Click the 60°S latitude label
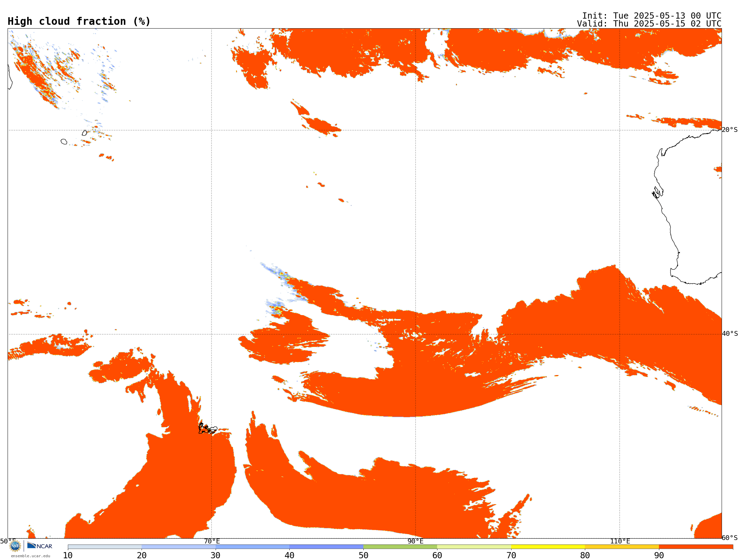744x560 pixels. (730, 538)
